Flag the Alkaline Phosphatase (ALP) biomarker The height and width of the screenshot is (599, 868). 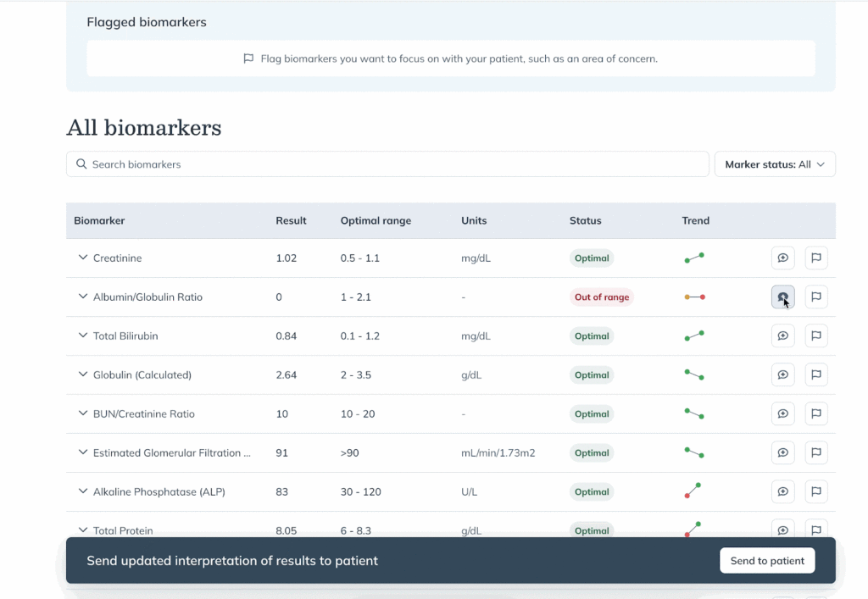tap(816, 491)
